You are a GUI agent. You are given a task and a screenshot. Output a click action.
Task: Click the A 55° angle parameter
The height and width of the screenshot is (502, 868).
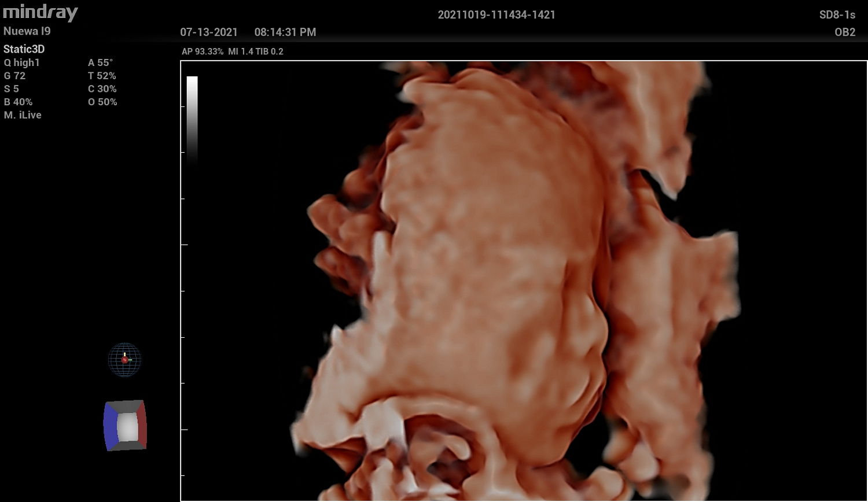click(x=100, y=62)
